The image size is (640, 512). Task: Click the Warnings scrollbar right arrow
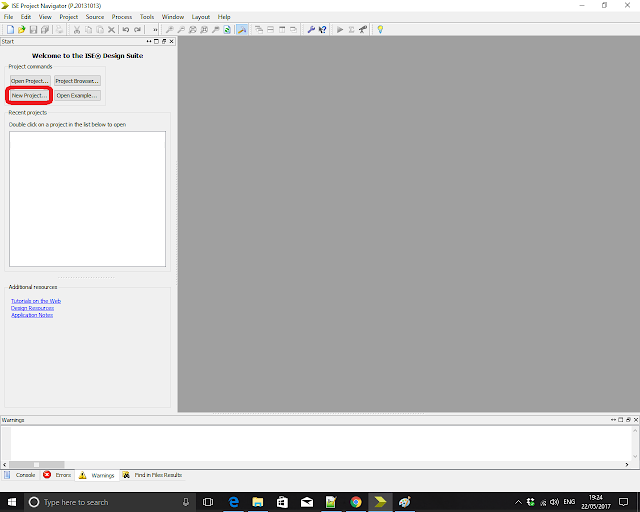click(x=627, y=464)
